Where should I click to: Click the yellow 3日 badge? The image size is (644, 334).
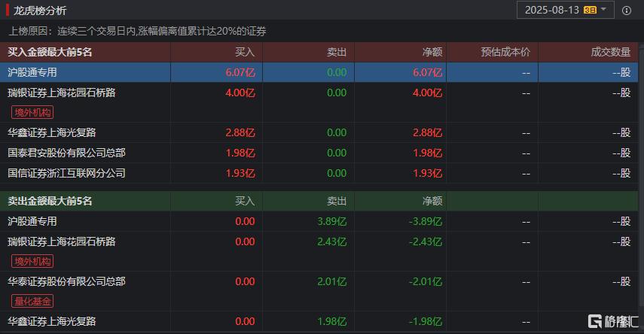point(590,10)
